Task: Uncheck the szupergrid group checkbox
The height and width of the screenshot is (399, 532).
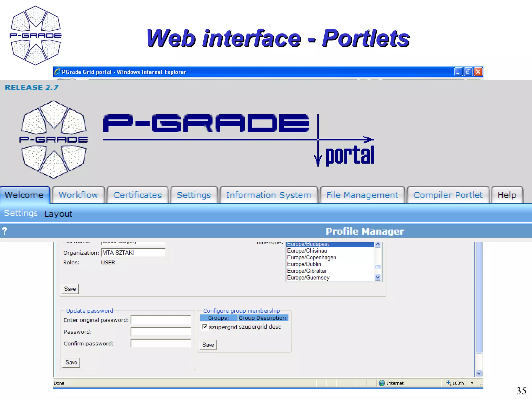Action: [205, 327]
